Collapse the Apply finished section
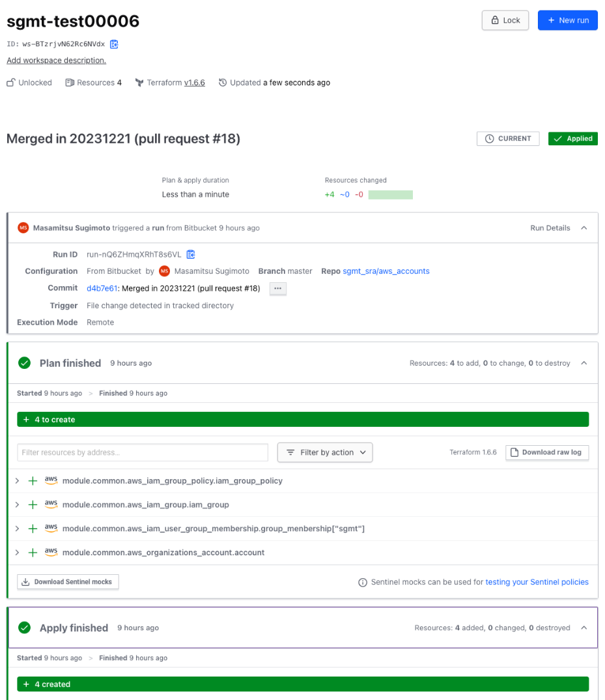605x700 pixels. click(584, 628)
